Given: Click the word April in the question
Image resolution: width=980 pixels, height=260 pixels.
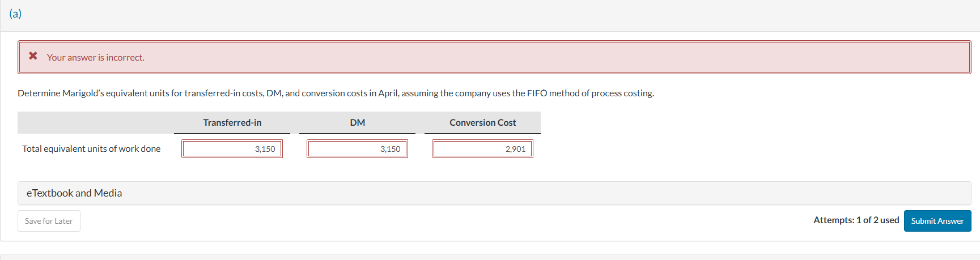Looking at the screenshot, I should coord(388,93).
